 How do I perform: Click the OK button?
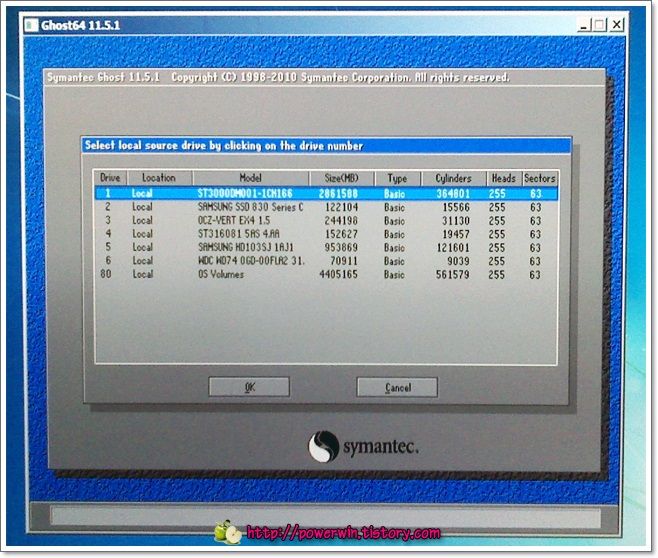coord(249,386)
